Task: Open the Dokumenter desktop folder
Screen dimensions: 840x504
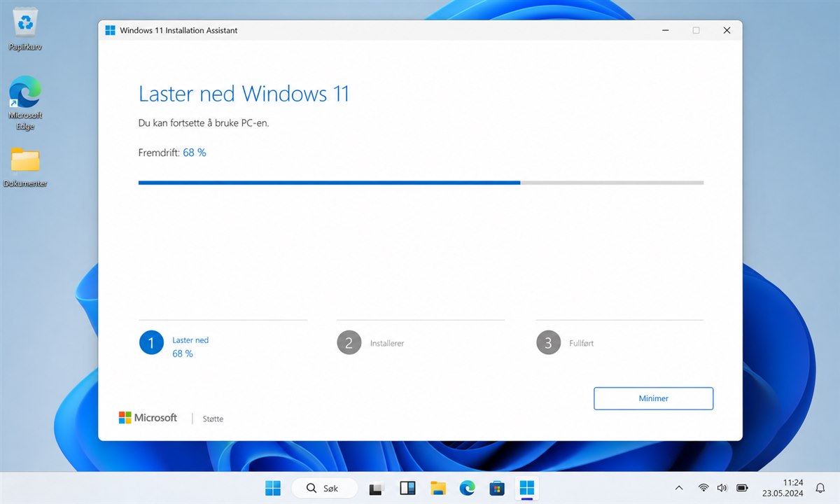Action: [25, 167]
